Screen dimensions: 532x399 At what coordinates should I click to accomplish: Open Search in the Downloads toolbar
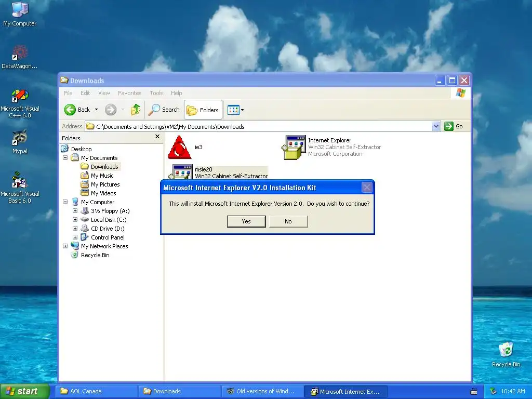pos(164,110)
